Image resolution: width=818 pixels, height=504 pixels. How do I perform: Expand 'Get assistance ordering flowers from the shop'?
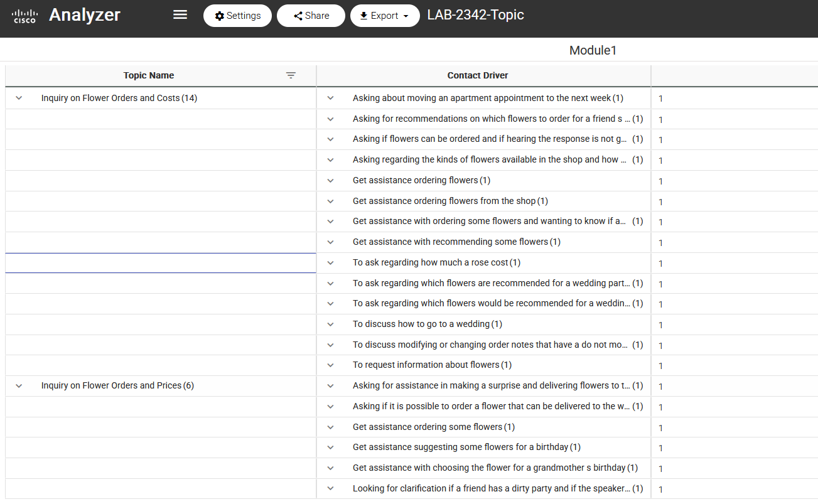pos(331,201)
